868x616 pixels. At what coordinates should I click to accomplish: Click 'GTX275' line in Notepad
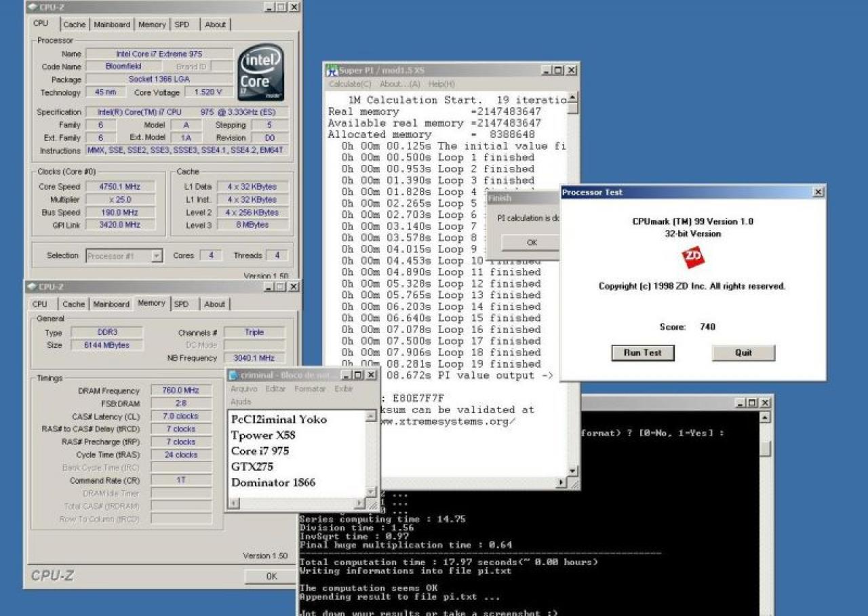[x=252, y=467]
